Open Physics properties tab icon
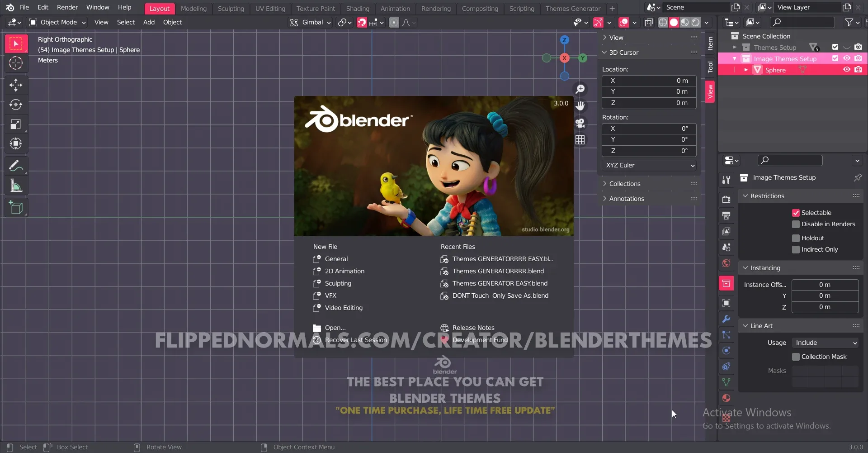Image resolution: width=868 pixels, height=453 pixels. click(x=726, y=351)
